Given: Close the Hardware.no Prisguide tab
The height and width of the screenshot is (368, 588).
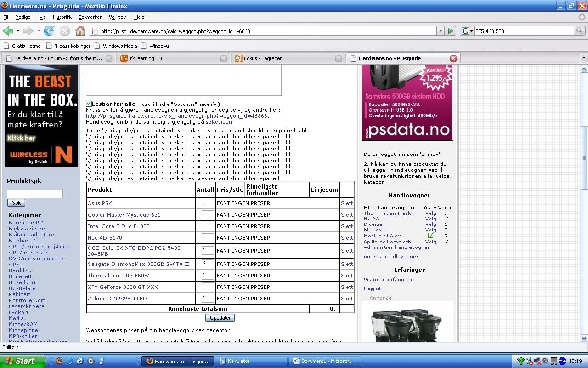Looking at the screenshot, I should coord(453,58).
